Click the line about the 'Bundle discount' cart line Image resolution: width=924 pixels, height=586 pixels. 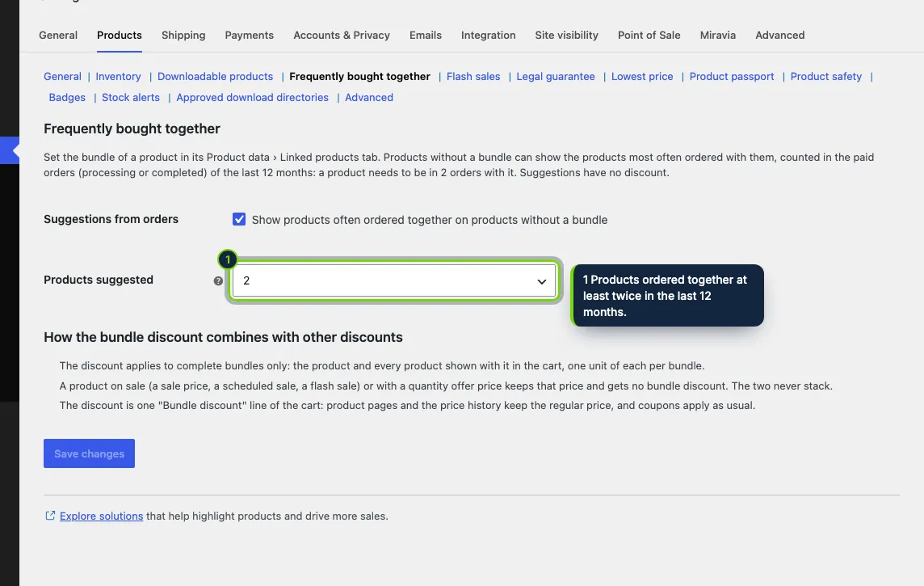[x=407, y=406]
